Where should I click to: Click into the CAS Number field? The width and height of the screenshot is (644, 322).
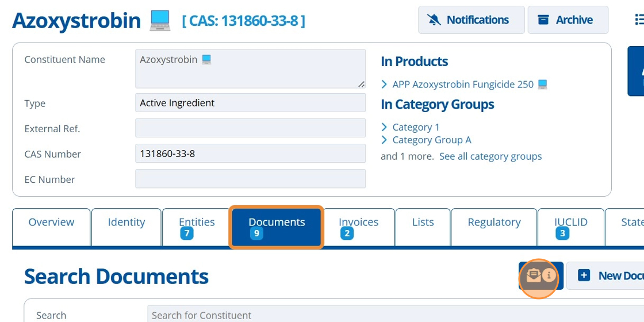(x=250, y=154)
